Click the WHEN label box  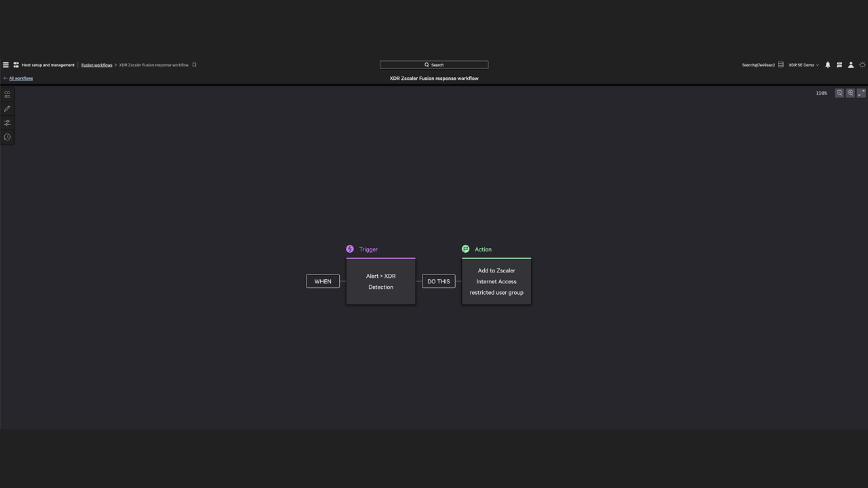pyautogui.click(x=323, y=281)
